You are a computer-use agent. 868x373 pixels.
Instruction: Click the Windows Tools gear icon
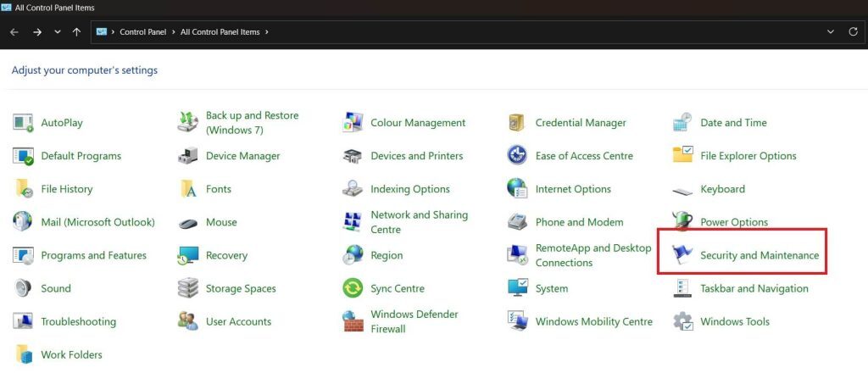682,321
